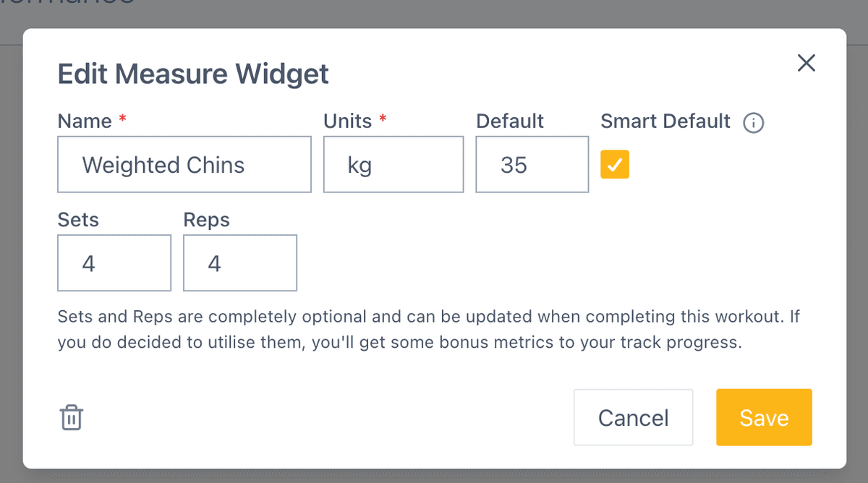Click the X to dismiss the dialog
Image resolution: width=868 pixels, height=483 pixels.
[806, 63]
